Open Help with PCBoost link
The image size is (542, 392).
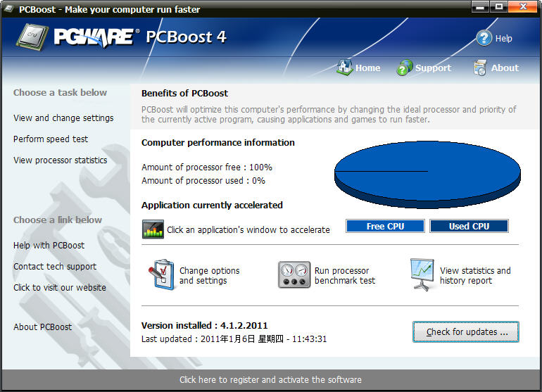49,246
